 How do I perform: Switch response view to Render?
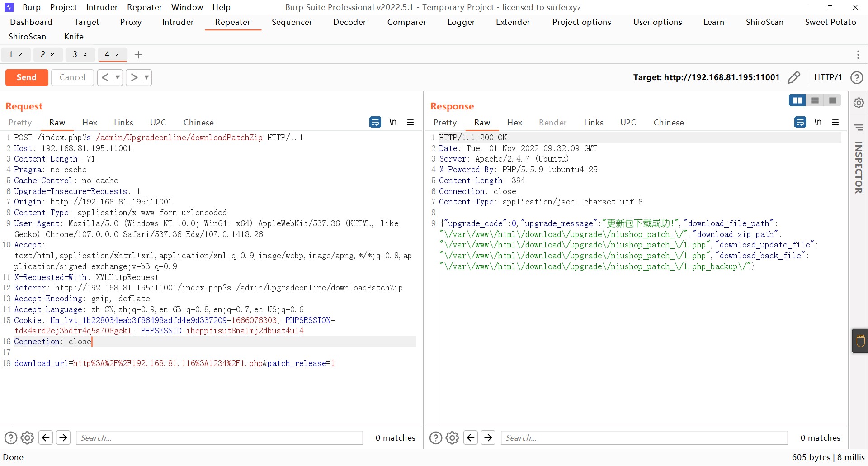coord(552,123)
